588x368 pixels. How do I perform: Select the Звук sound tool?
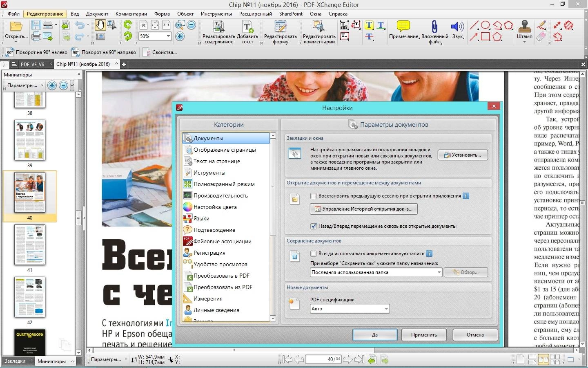[x=458, y=29]
